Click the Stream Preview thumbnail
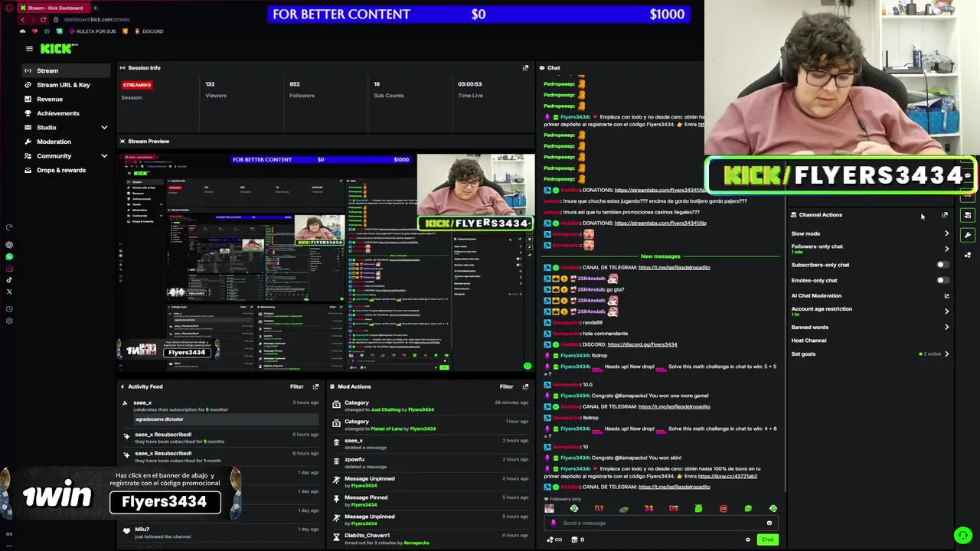The width and height of the screenshot is (980, 551). coord(327,262)
